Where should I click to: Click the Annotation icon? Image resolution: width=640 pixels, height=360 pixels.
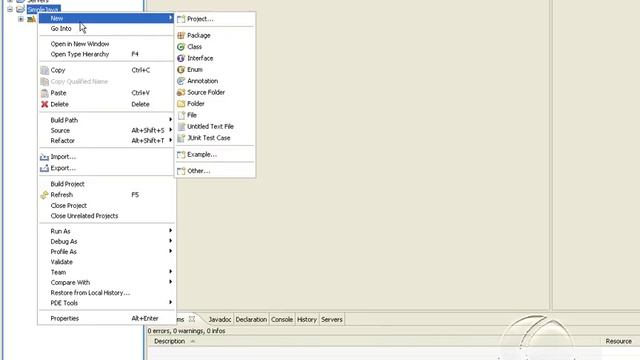point(181,81)
